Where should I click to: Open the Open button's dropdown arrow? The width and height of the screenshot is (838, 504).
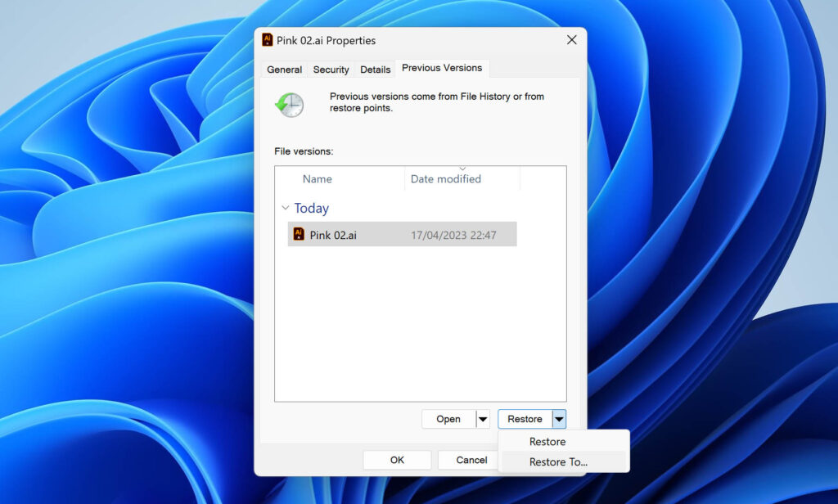tap(483, 418)
